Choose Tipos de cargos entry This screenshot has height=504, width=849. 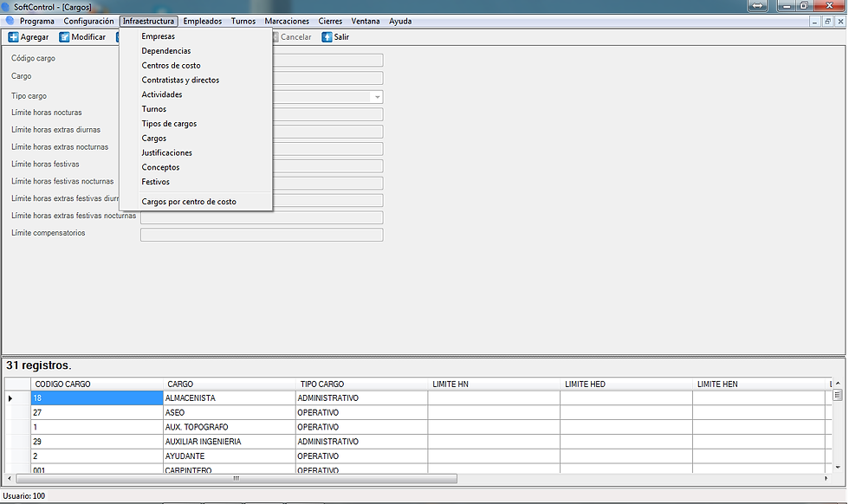pos(196,124)
